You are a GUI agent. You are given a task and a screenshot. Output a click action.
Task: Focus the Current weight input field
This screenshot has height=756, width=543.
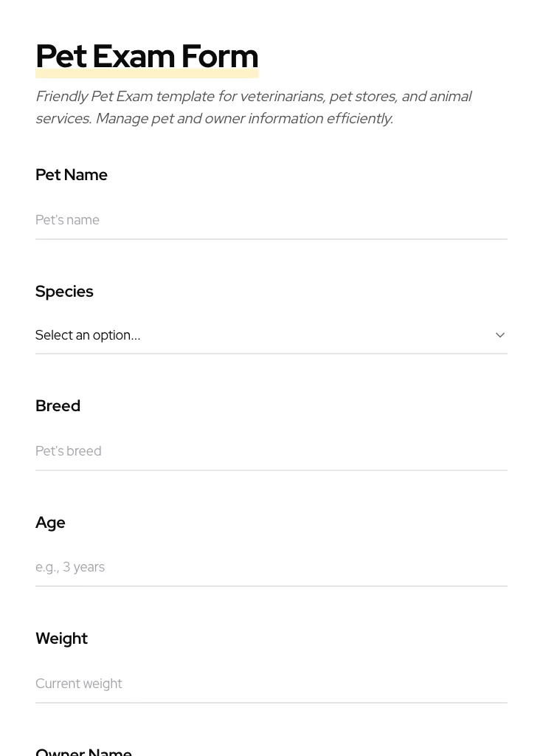tap(271, 684)
